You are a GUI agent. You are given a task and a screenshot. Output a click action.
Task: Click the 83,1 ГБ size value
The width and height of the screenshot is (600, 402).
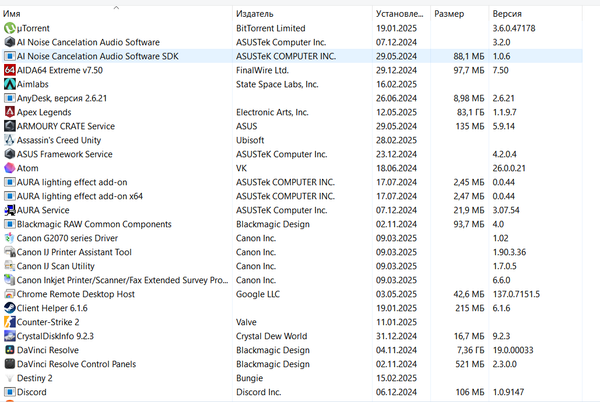pyautogui.click(x=470, y=112)
